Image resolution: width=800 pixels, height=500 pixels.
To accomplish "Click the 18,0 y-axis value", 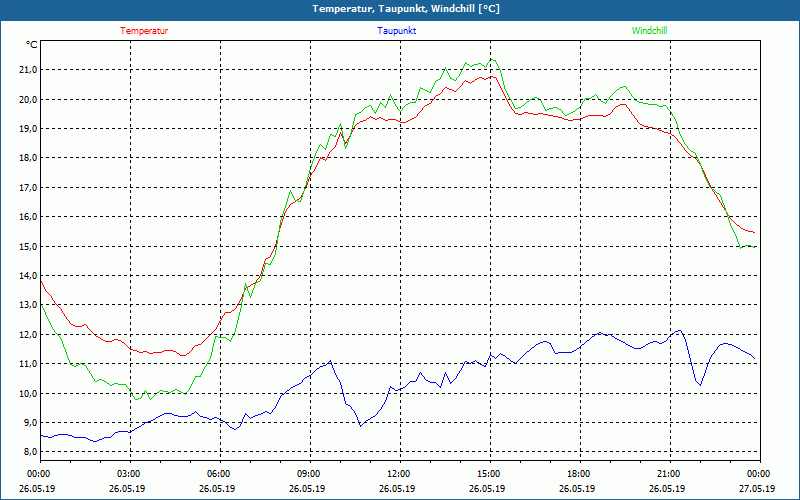I will (x=29, y=158).
